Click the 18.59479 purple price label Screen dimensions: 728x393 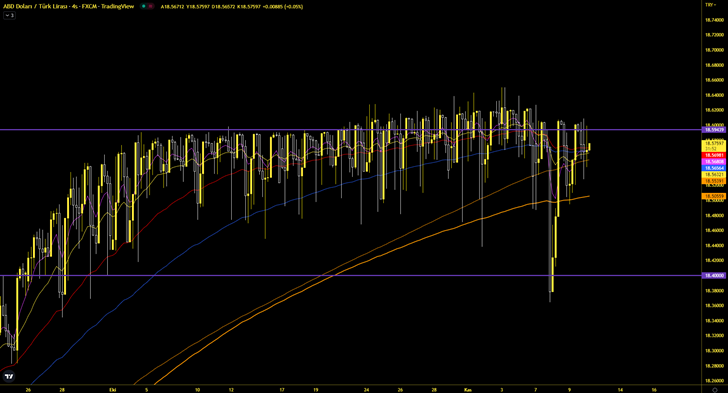(x=714, y=130)
